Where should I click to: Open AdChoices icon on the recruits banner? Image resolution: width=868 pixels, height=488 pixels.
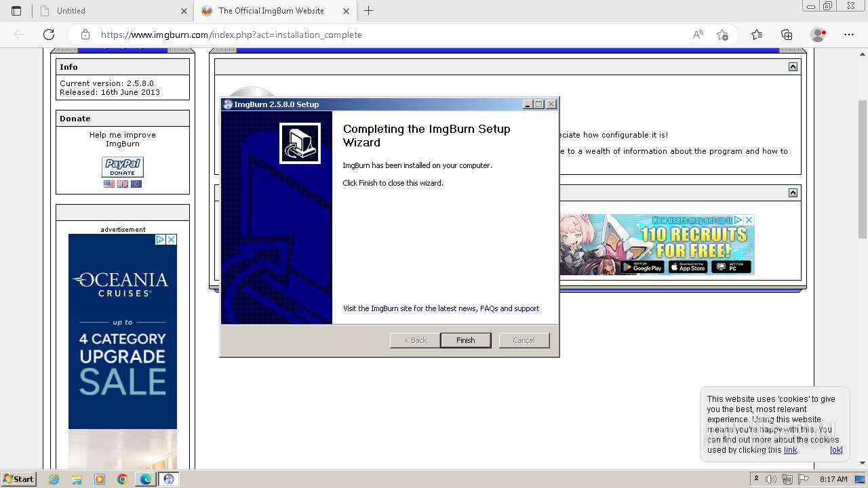click(x=738, y=220)
